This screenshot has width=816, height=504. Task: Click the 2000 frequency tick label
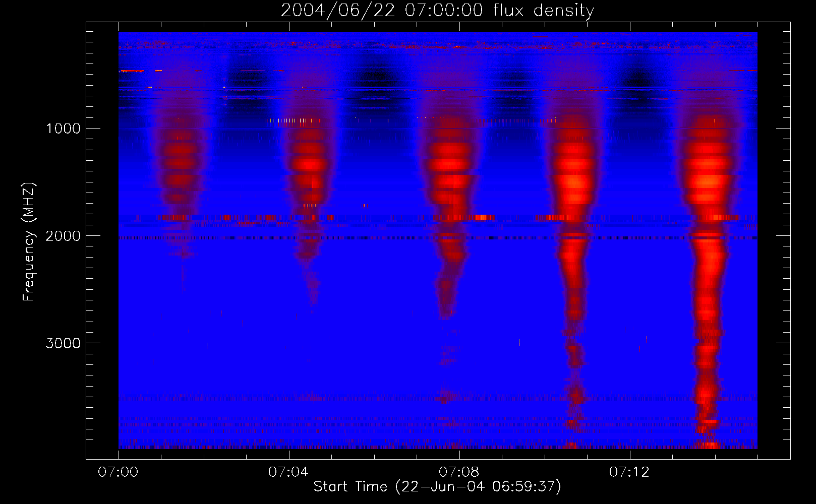63,236
